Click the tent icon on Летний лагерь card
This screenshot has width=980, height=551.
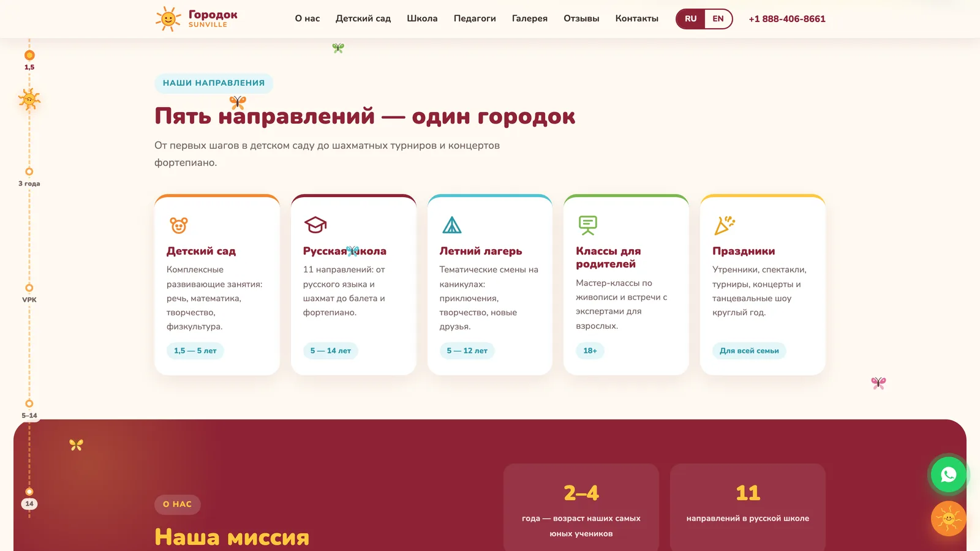452,225
